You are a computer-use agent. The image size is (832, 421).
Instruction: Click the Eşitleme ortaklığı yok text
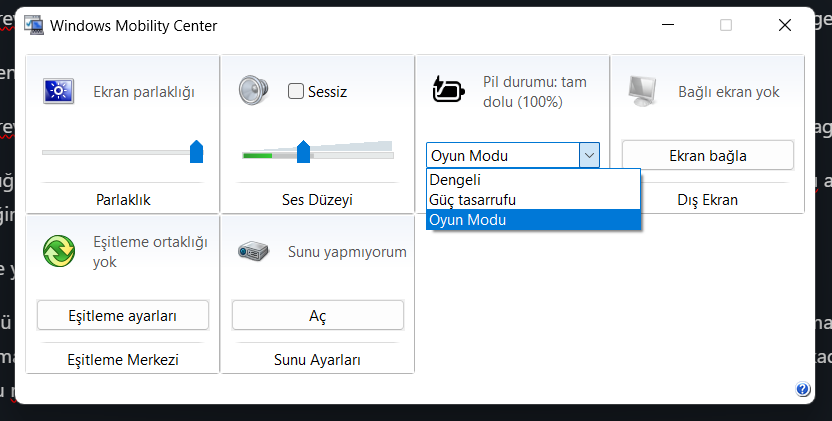150,252
